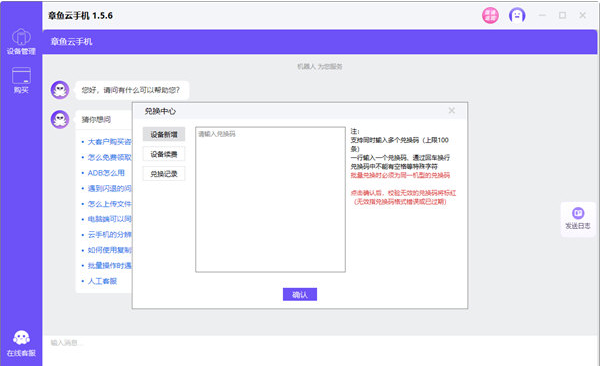Screen dimensions: 603x366
Task: Click the robot avatar next to 猜你想问
Action: (60, 119)
